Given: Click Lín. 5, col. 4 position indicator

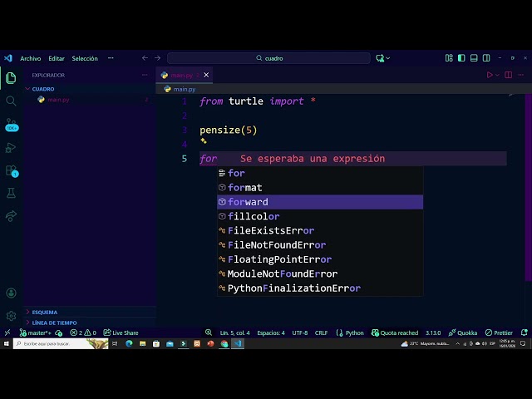Looking at the screenshot, I should (234, 332).
